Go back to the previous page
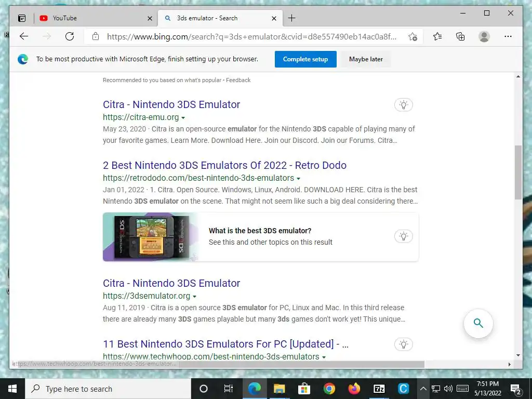Viewport: 532px width, 399px height. point(24,36)
